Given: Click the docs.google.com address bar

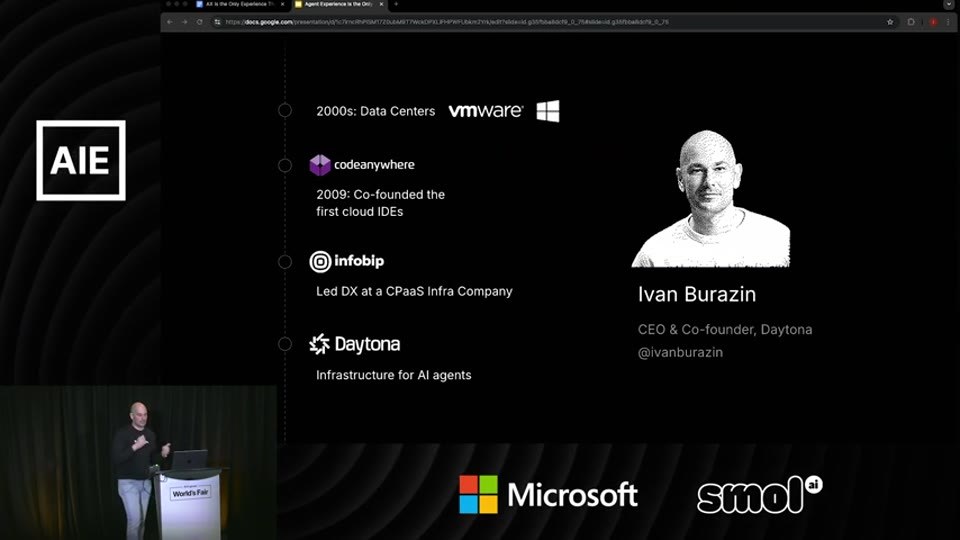Looking at the screenshot, I should [446, 22].
